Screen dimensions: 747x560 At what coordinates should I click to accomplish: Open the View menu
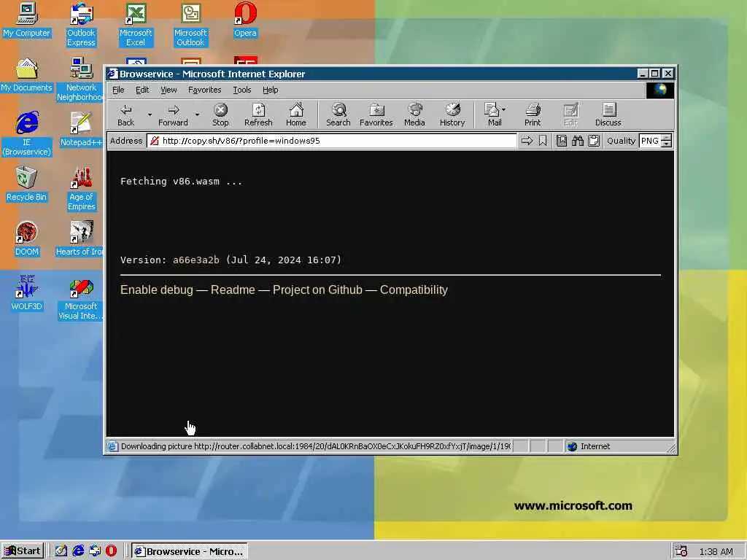coord(169,90)
